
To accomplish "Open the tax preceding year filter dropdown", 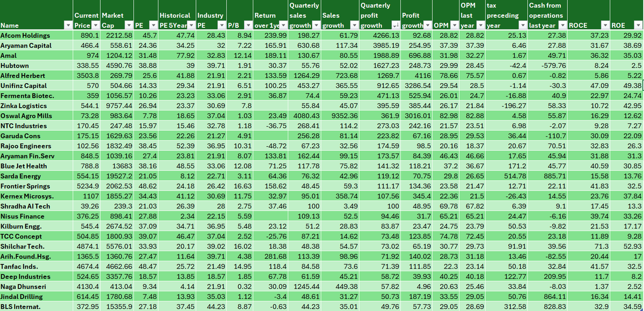I will [x=523, y=25].
